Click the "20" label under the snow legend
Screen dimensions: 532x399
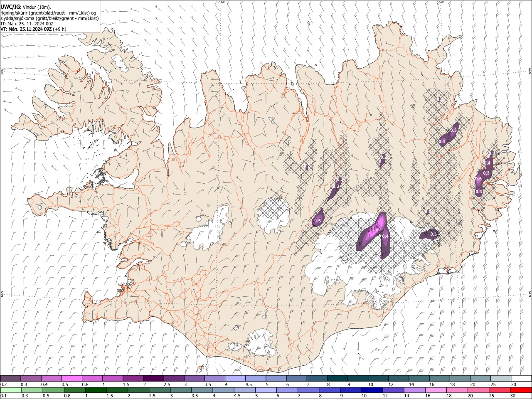coord(473,384)
